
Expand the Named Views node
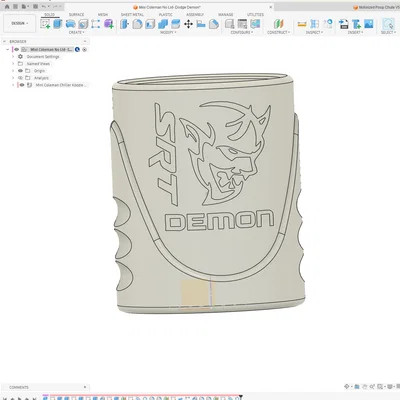13,64
